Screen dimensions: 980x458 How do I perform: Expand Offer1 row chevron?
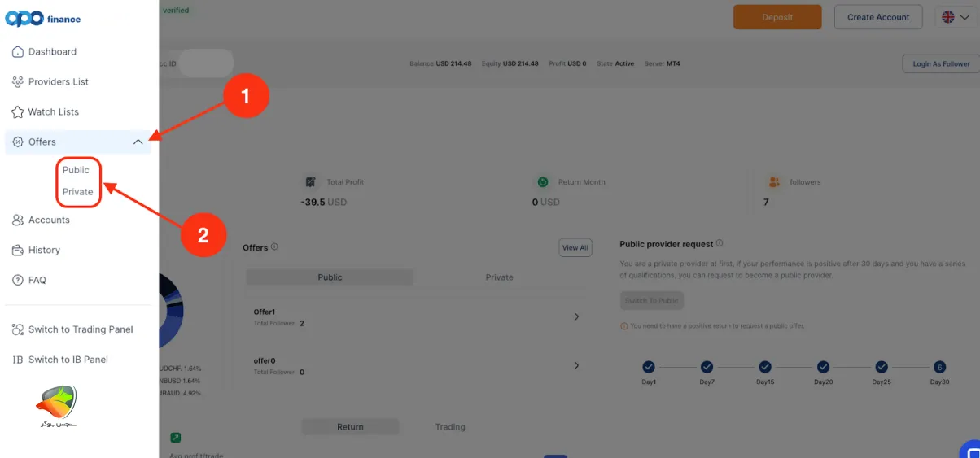click(576, 316)
